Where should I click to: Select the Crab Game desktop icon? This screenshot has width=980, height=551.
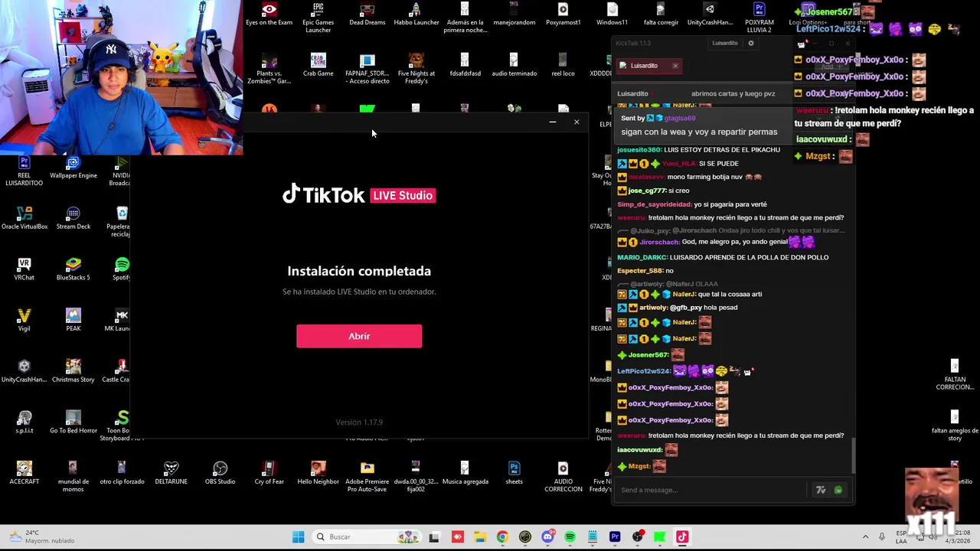318,65
